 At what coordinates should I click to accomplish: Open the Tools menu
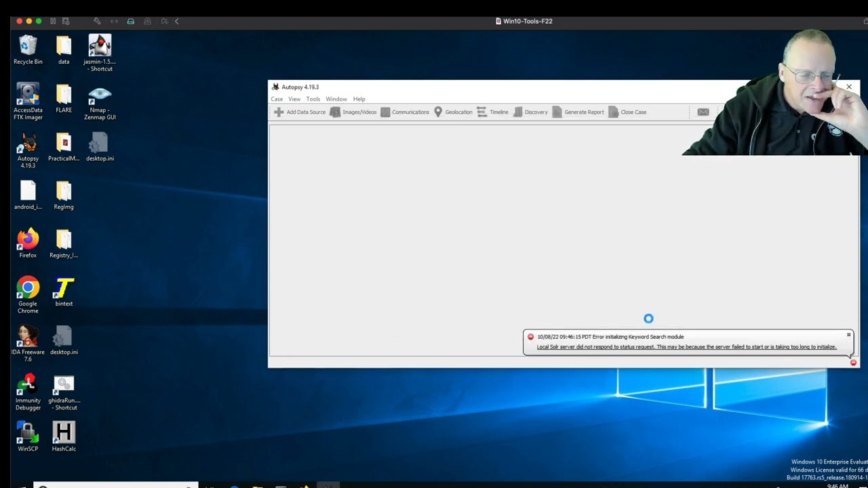pyautogui.click(x=313, y=99)
